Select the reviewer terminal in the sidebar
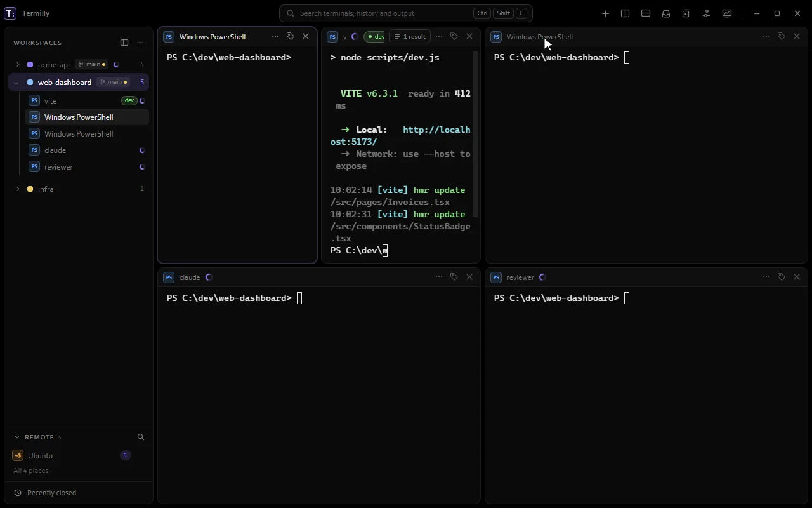This screenshot has width=812, height=508. 87,167
